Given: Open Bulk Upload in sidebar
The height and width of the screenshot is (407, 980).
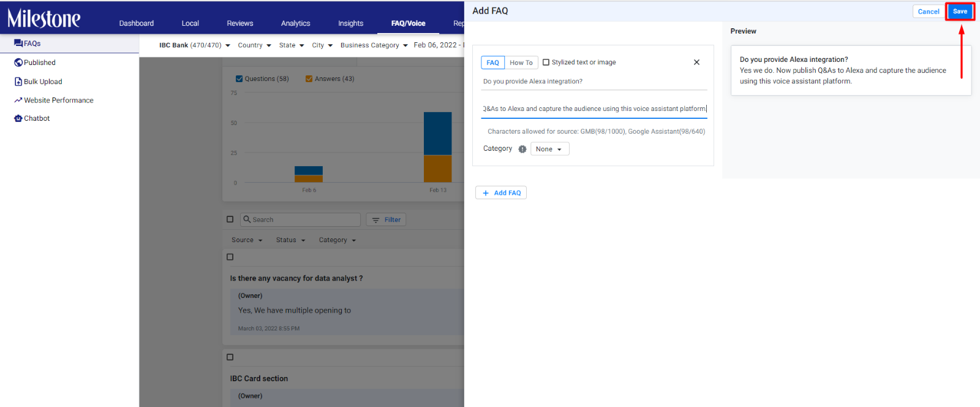Looking at the screenshot, I should tap(43, 82).
